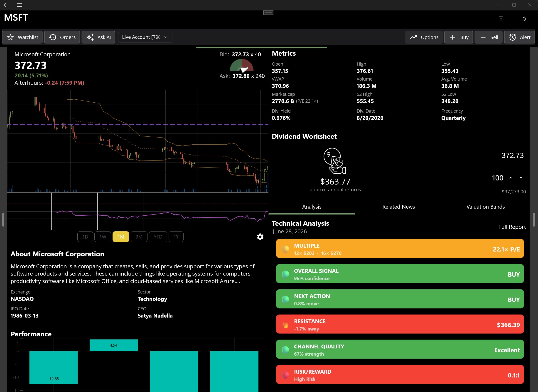Click the Bid price 372.73
Viewport: 538px width, 392px height.
coord(240,54)
